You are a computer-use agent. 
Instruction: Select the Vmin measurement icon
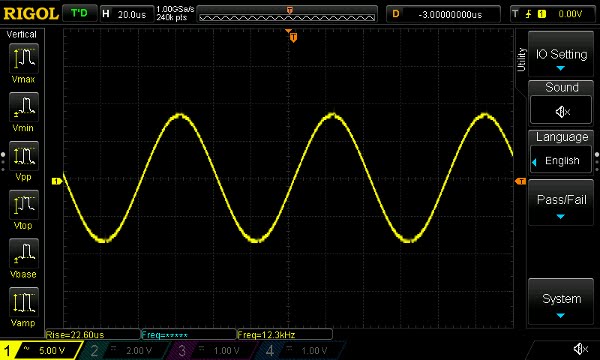coord(23,107)
